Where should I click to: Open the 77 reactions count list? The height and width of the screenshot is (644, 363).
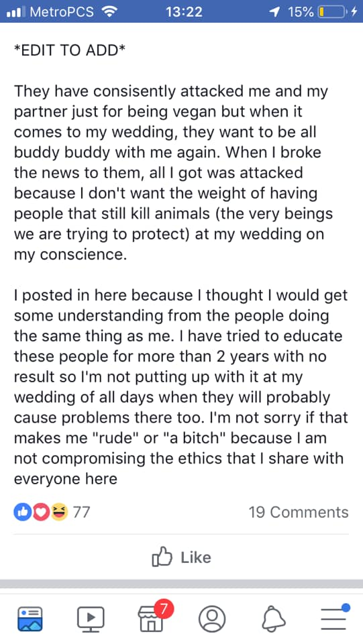pyautogui.click(x=81, y=512)
